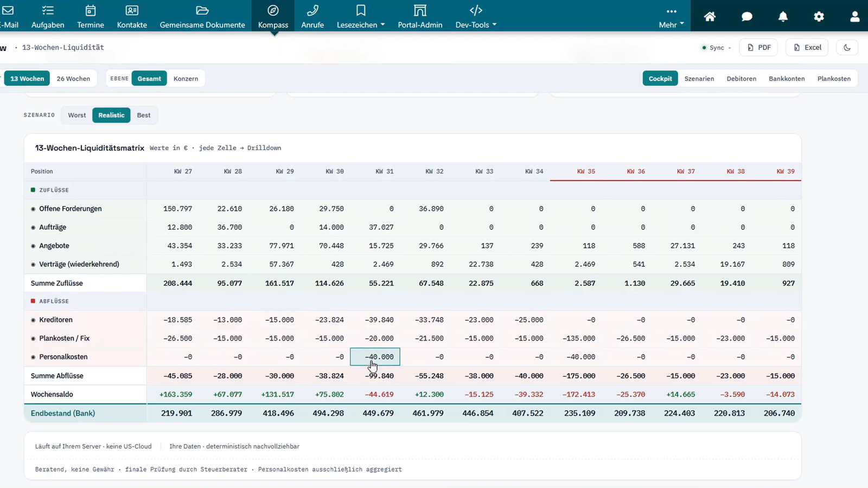The image size is (868, 488).
Task: Open Anrufe phone section
Action: click(312, 17)
